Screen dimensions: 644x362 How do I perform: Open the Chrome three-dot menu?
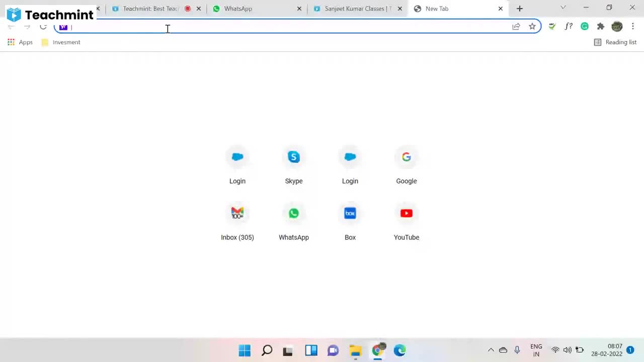(633, 27)
